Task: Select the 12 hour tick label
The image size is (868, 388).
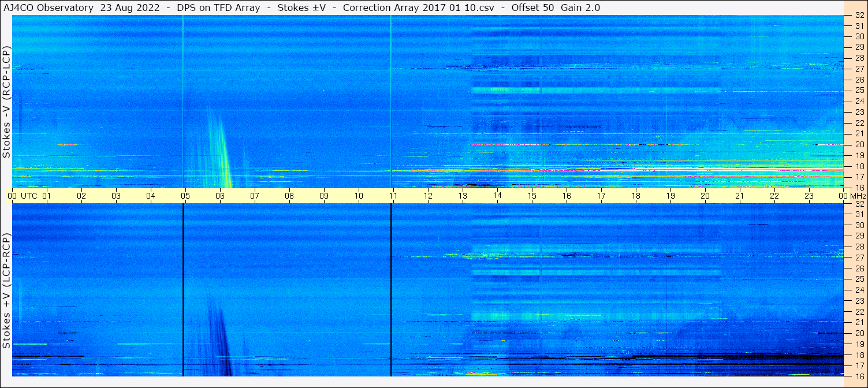Action: click(428, 196)
